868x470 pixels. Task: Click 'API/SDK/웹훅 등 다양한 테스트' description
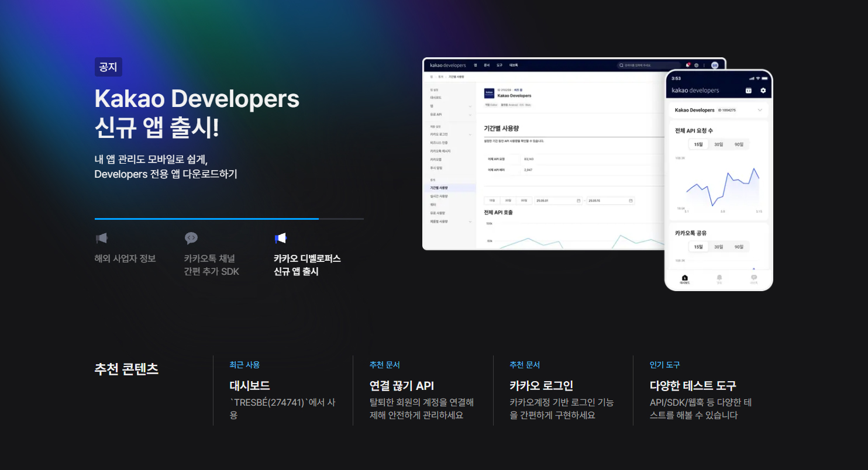pyautogui.click(x=701, y=409)
